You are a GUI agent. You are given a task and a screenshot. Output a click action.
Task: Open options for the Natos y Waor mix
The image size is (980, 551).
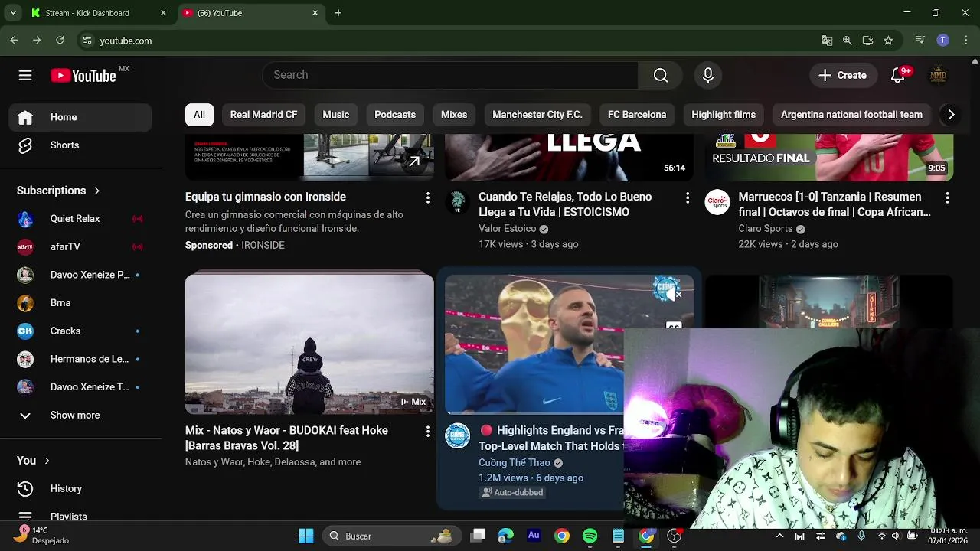(427, 432)
